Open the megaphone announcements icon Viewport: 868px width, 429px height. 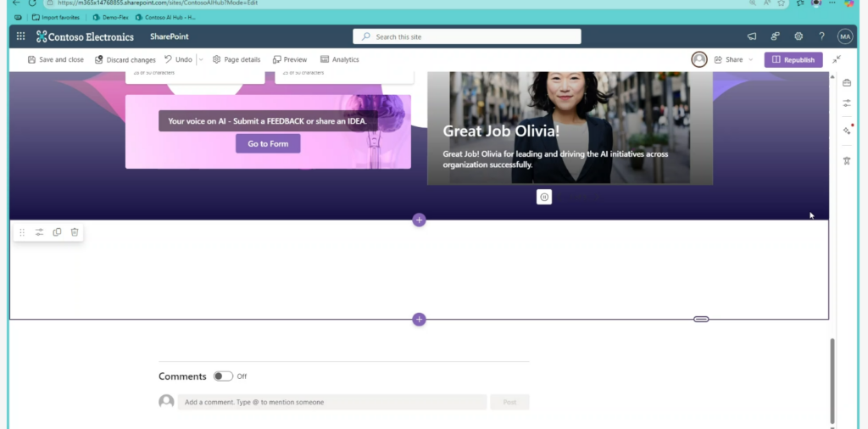752,36
